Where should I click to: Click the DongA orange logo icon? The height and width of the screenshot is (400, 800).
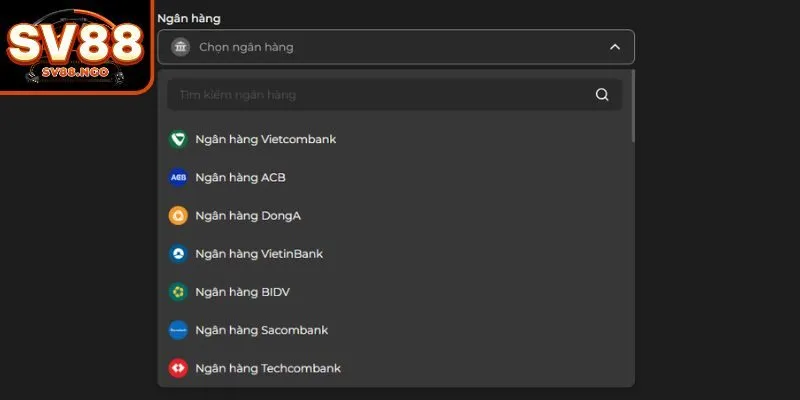pos(178,216)
